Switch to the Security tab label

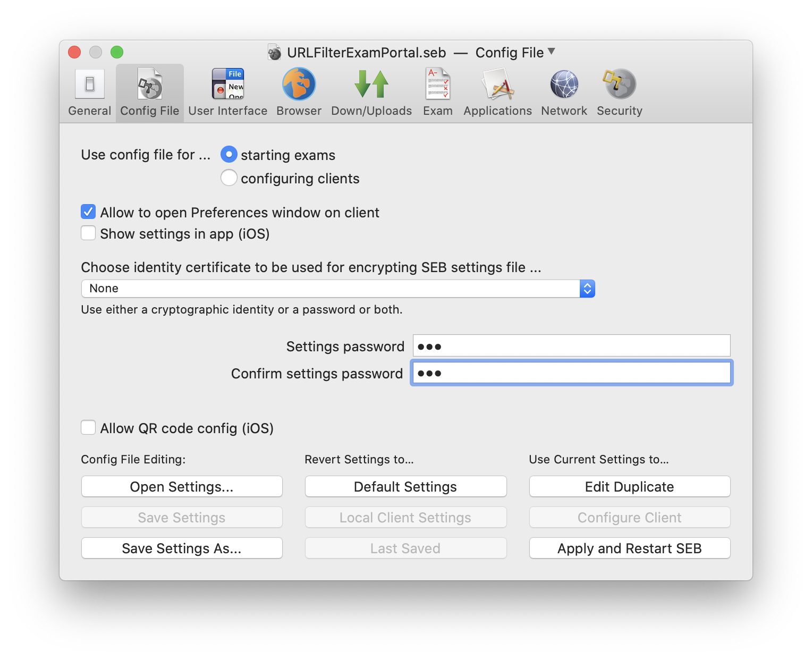pyautogui.click(x=620, y=111)
